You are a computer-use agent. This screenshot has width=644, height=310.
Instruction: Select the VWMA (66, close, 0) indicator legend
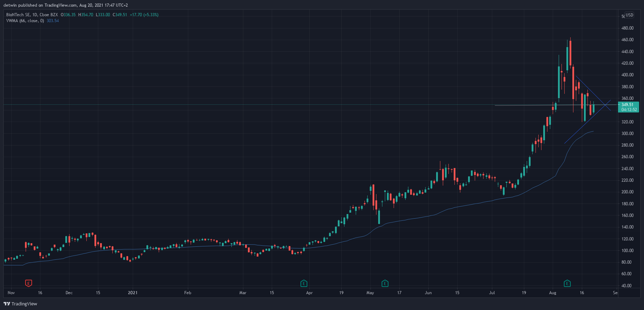[x=25, y=21]
